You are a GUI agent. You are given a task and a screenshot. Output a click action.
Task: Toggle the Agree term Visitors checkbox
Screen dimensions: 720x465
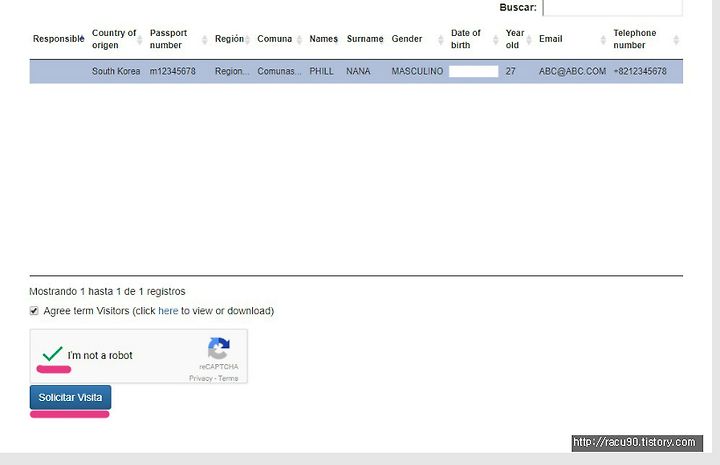coord(34,311)
